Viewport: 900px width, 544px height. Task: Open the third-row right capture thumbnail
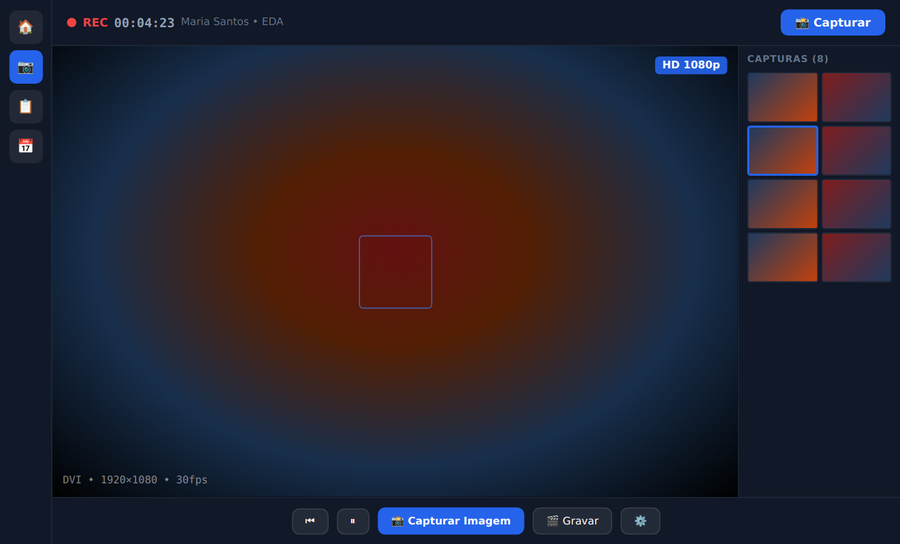tap(856, 204)
